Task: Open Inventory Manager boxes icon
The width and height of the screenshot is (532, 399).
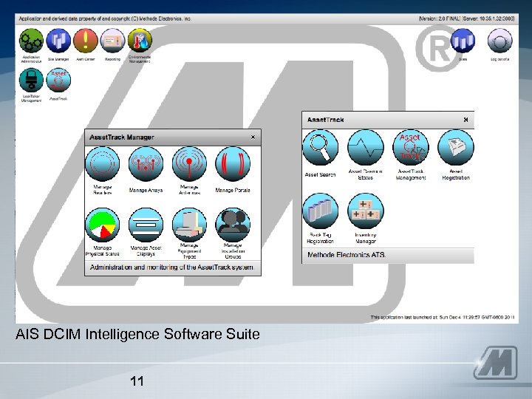Action: 366,211
